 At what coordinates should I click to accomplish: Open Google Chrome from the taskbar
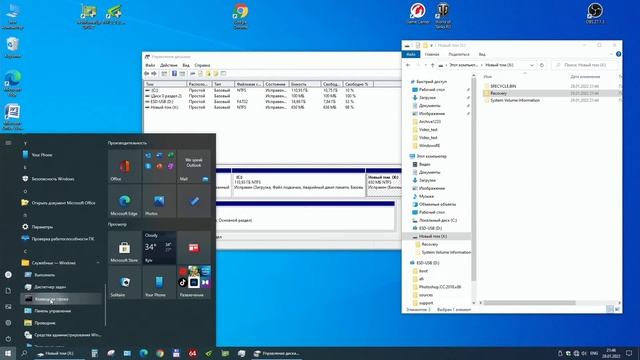[160, 353]
